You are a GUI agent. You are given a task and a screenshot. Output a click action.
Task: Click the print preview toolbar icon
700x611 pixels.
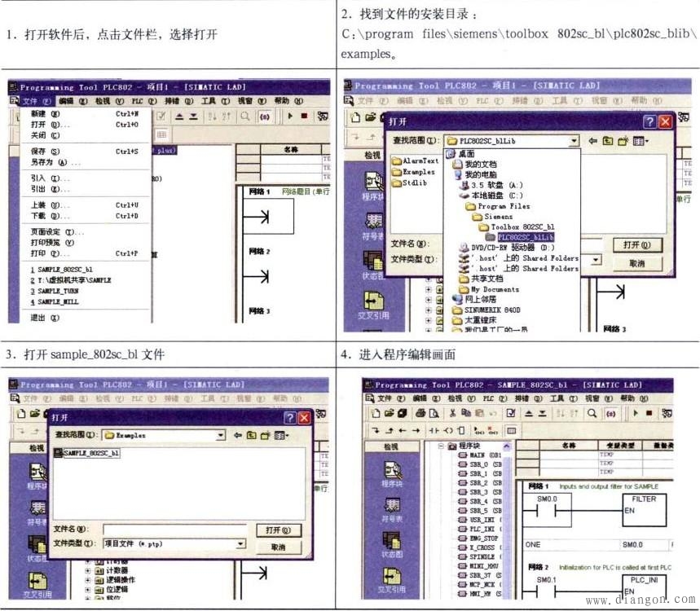[x=435, y=414]
